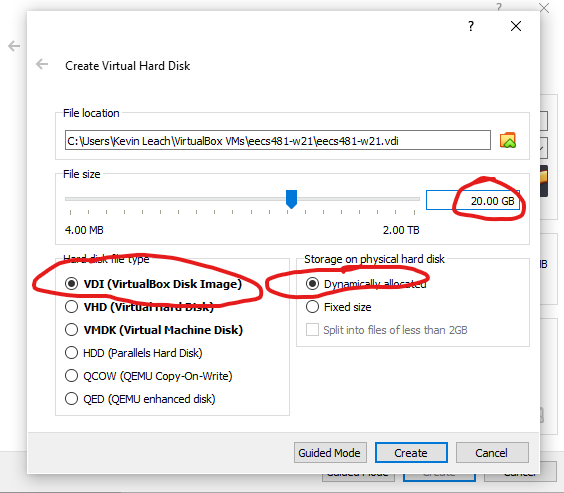
Task: Click the Cancel button
Action: point(492,453)
